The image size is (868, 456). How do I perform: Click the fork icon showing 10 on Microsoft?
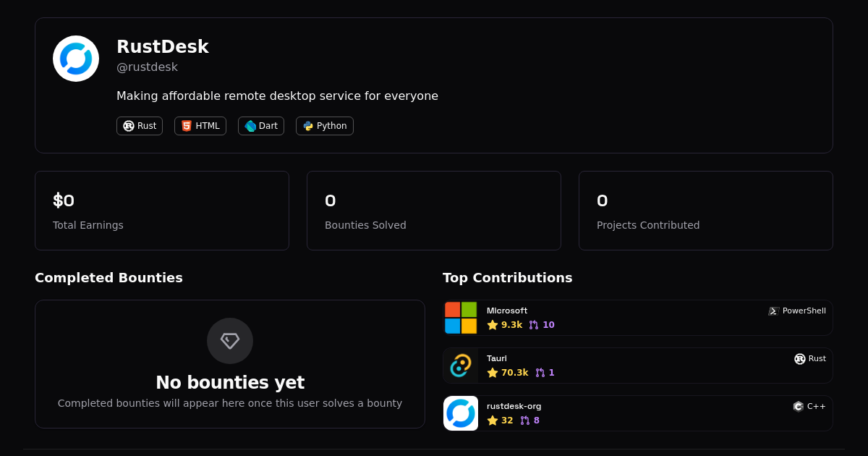pos(533,324)
